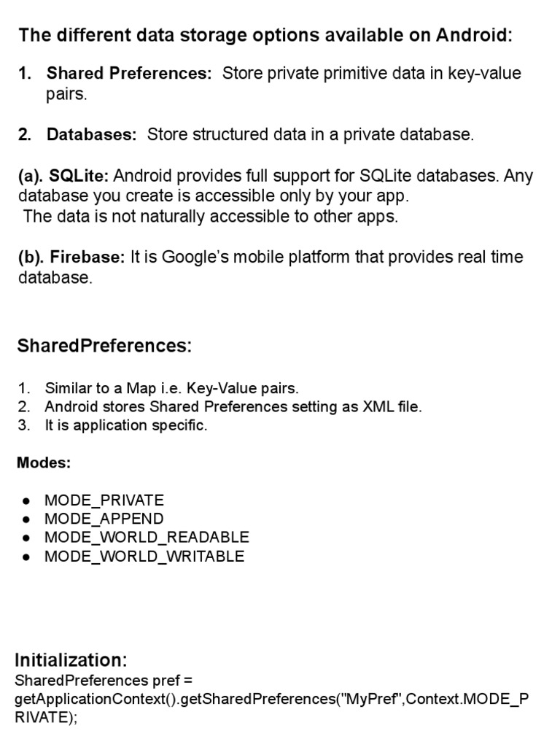
Task: Click the bold '(a). SQLite:' label
Action: click(63, 176)
